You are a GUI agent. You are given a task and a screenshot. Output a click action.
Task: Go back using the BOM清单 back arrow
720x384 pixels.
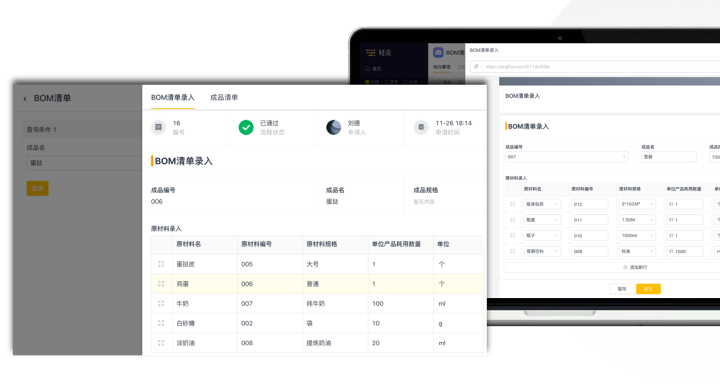pyautogui.click(x=25, y=99)
